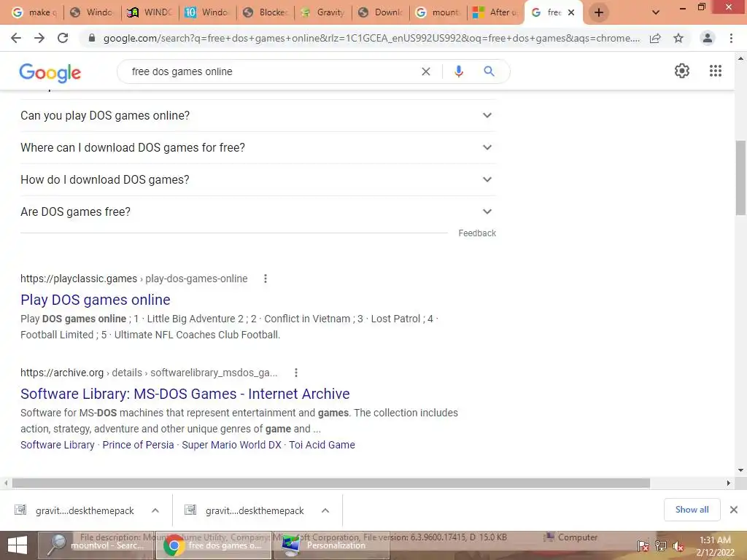Viewport: 747px width, 560px height.
Task: Switch to the 'make' tab
Action: pos(35,12)
